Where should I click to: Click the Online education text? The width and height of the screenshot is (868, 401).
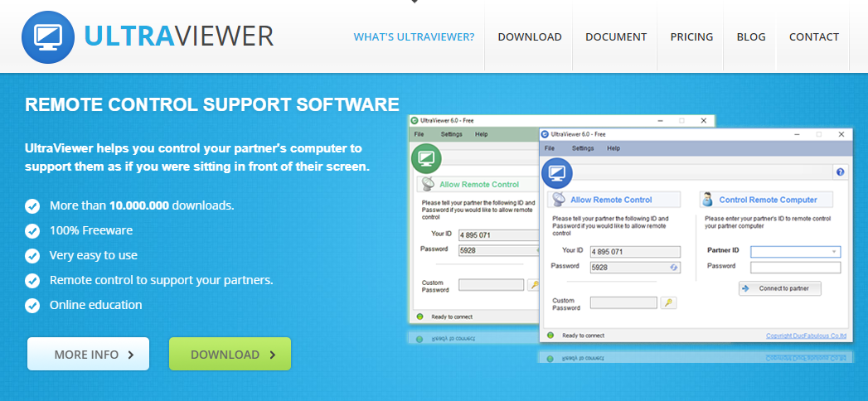[x=96, y=305]
